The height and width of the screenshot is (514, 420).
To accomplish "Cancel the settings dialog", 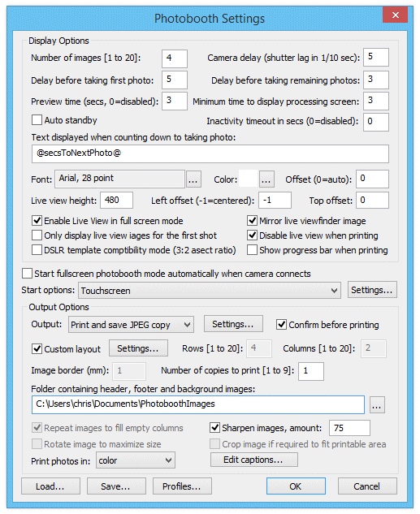I will [x=367, y=486].
